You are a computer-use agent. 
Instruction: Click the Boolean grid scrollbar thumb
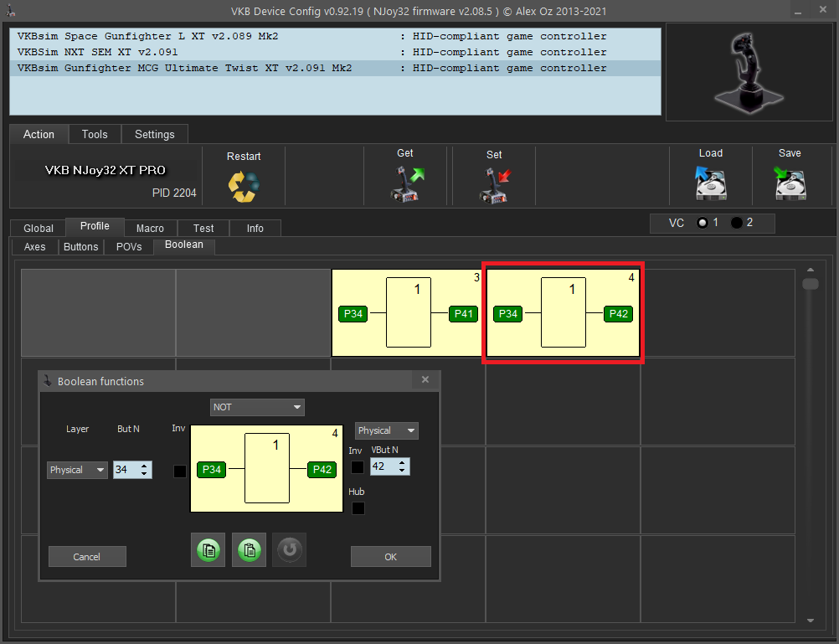[x=811, y=284]
